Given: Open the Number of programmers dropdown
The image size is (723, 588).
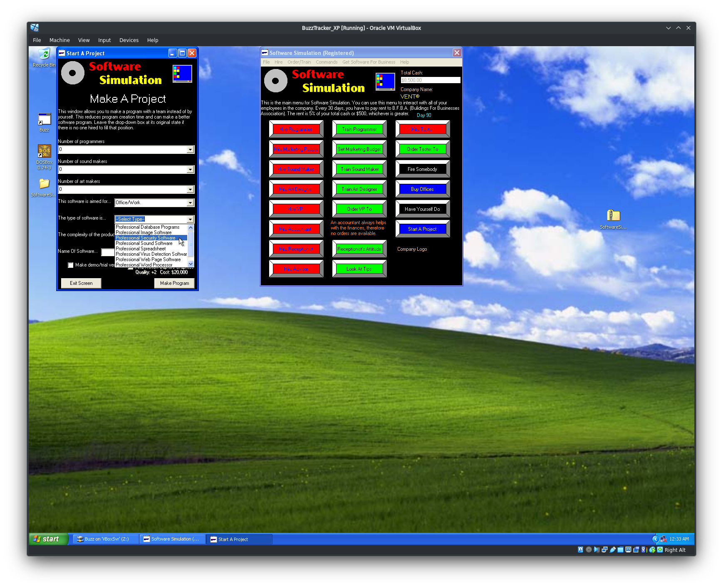Looking at the screenshot, I should tap(190, 149).
